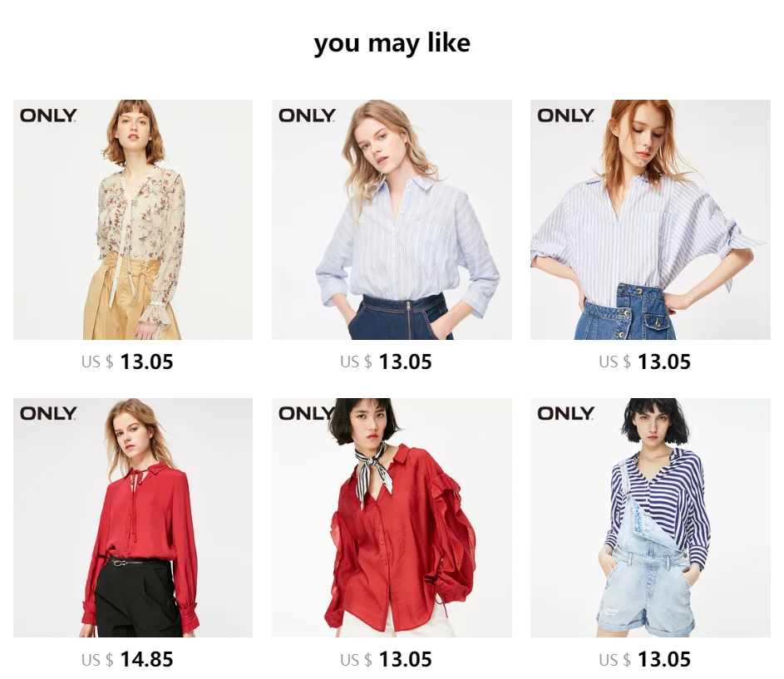Image resolution: width=784 pixels, height=679 pixels.
Task: Click the ONLY logo on light blue shirt item
Action: pyautogui.click(x=307, y=116)
